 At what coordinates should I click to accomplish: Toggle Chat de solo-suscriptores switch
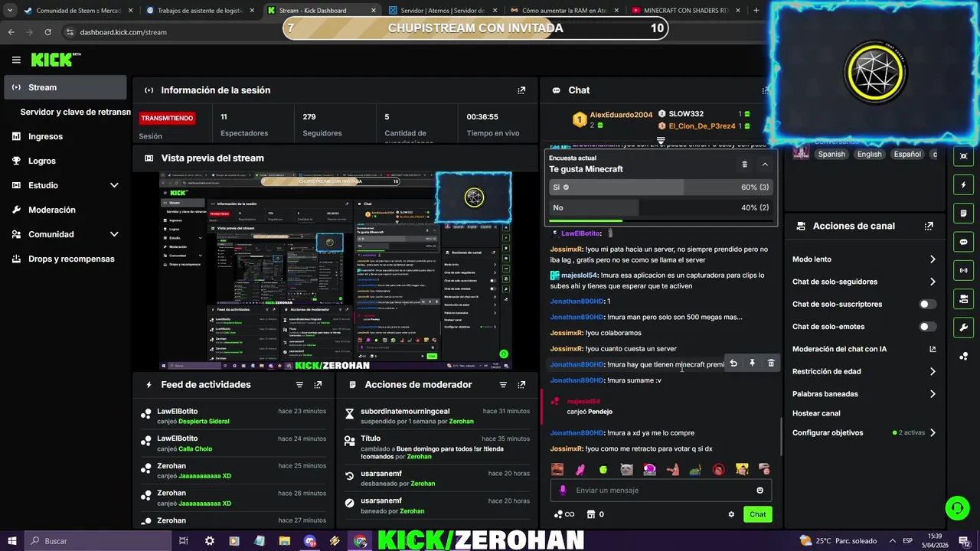(x=927, y=305)
